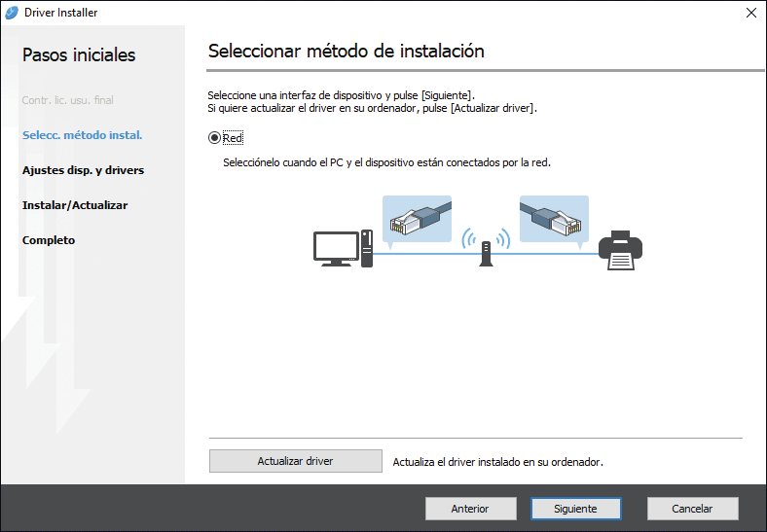Go back with the Anterior button
This screenshot has width=767, height=532.
pyautogui.click(x=470, y=509)
